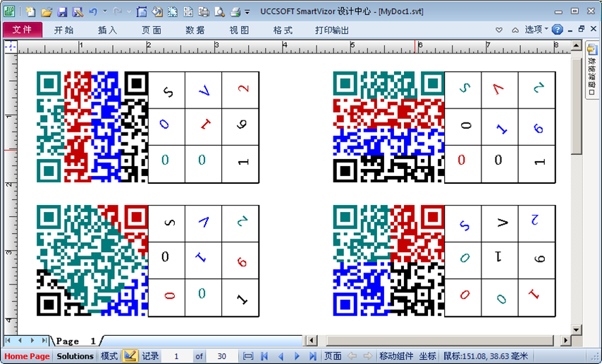Open the Solutions link in status bar

point(75,356)
